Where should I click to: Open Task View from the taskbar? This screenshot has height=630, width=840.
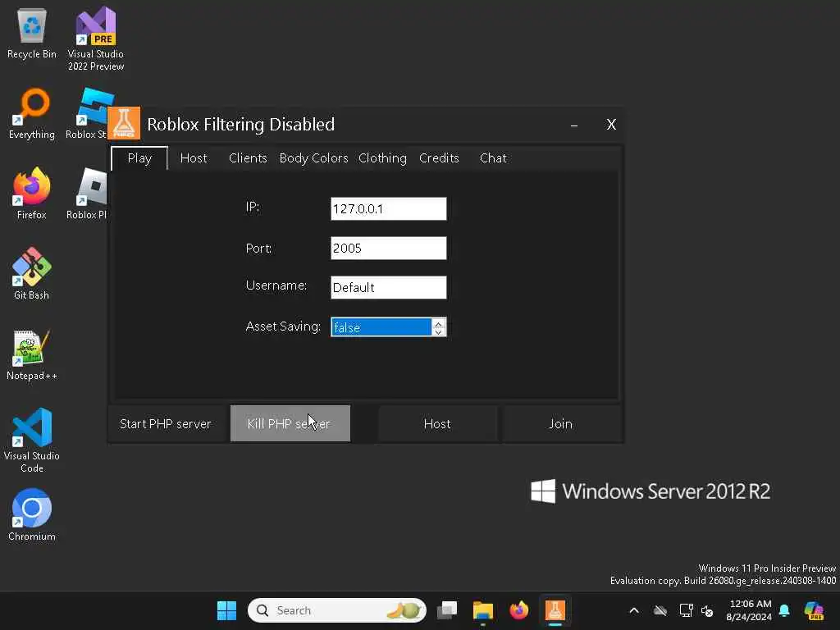pyautogui.click(x=447, y=610)
